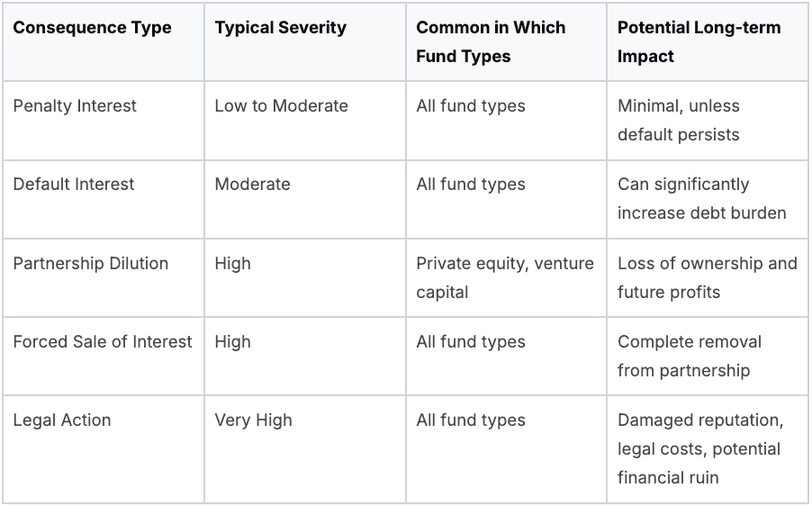Screen dimensions: 812x506
Task: Click the Potential Long-term Impact header
Action: [699, 41]
